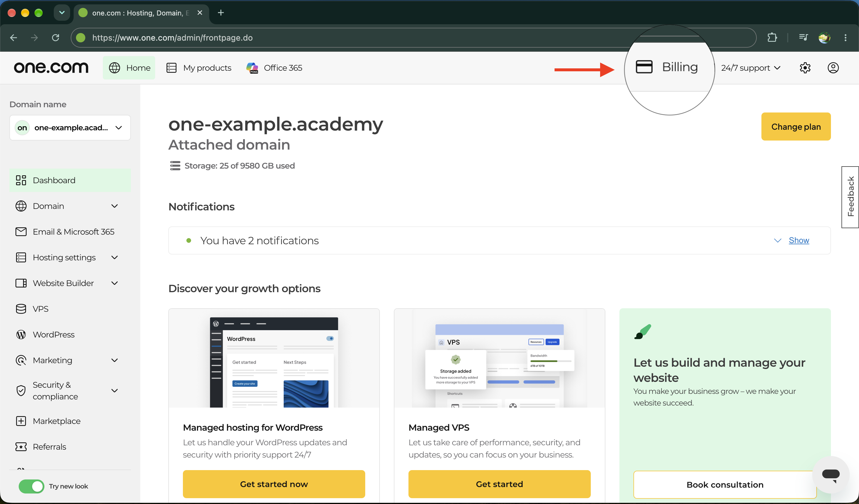Open WordPress in the sidebar

tap(70, 335)
